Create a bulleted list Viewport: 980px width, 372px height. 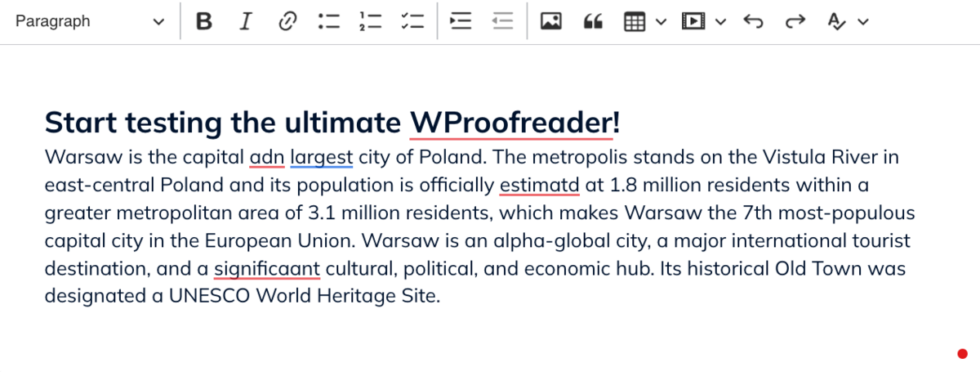point(328,22)
